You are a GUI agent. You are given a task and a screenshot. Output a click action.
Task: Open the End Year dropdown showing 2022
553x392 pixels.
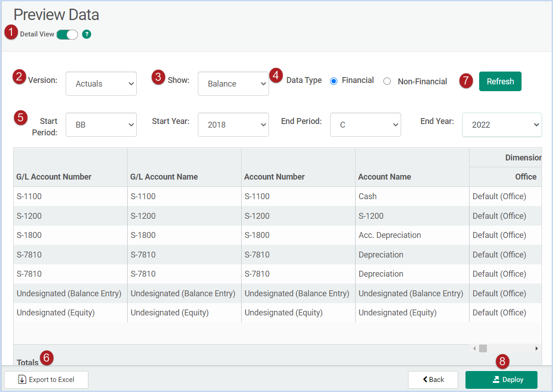click(502, 125)
